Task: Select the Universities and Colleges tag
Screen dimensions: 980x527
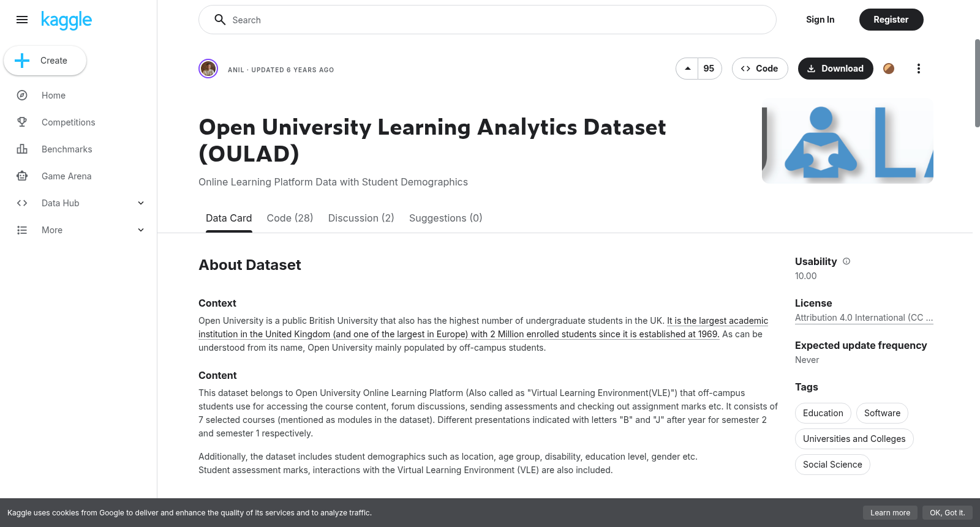Action: click(854, 439)
